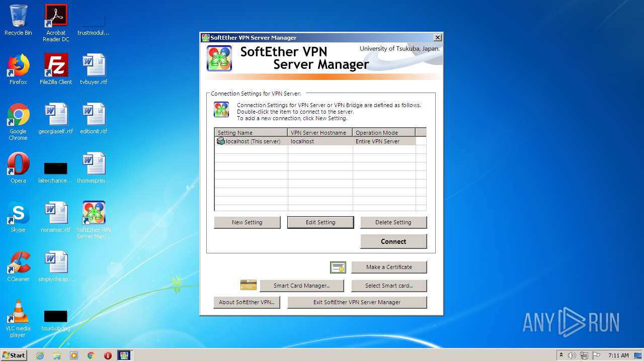Open Windows Explorer from taskbar
This screenshot has width=644, height=362.
coord(57,355)
